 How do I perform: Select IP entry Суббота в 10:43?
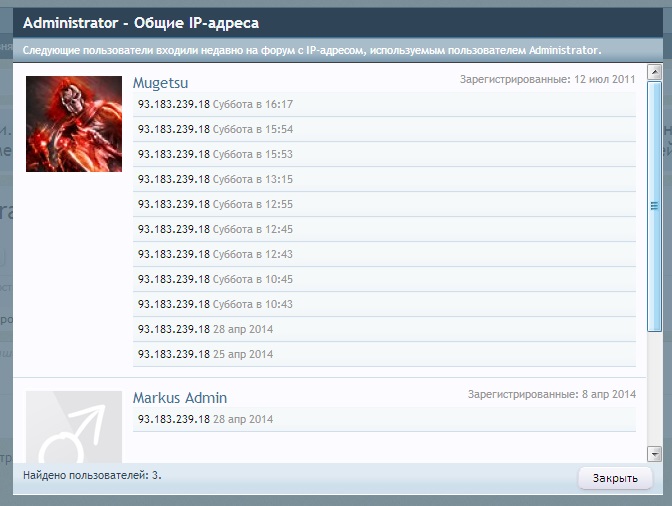coord(384,304)
